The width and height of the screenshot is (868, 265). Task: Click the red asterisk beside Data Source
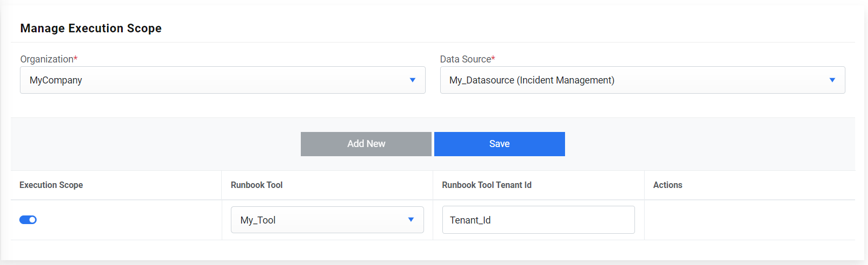coord(493,58)
